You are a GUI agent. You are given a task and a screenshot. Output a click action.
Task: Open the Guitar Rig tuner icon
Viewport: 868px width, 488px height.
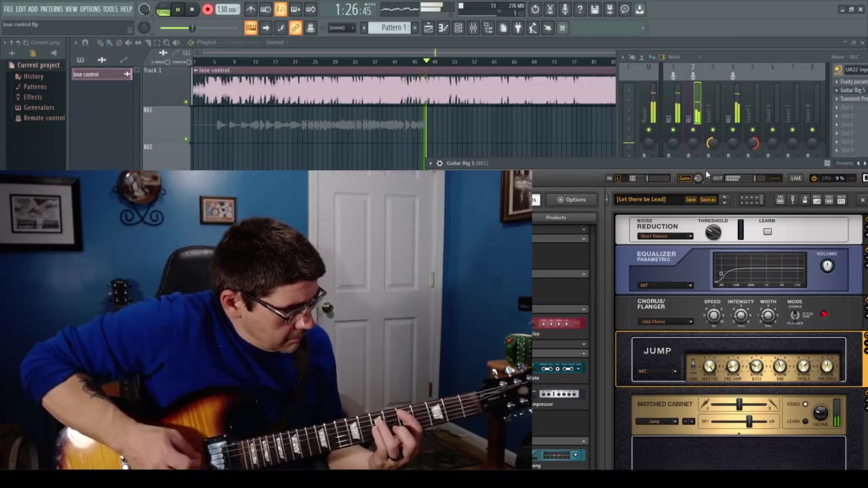[792, 199]
